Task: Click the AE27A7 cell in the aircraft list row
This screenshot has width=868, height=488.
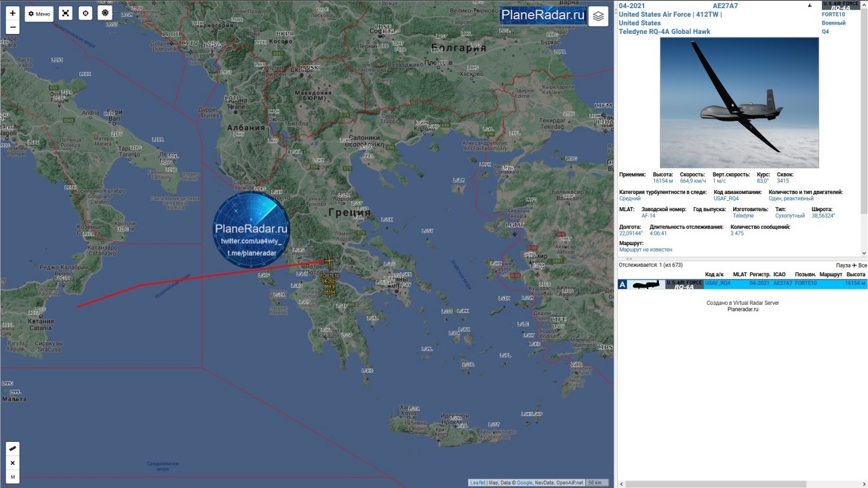Action: pyautogui.click(x=783, y=282)
